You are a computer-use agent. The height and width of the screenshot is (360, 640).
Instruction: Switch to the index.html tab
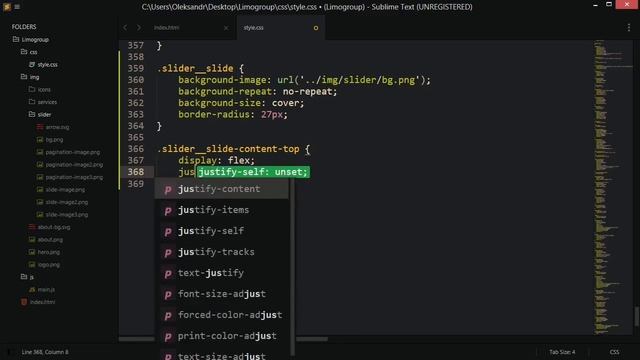(167, 28)
